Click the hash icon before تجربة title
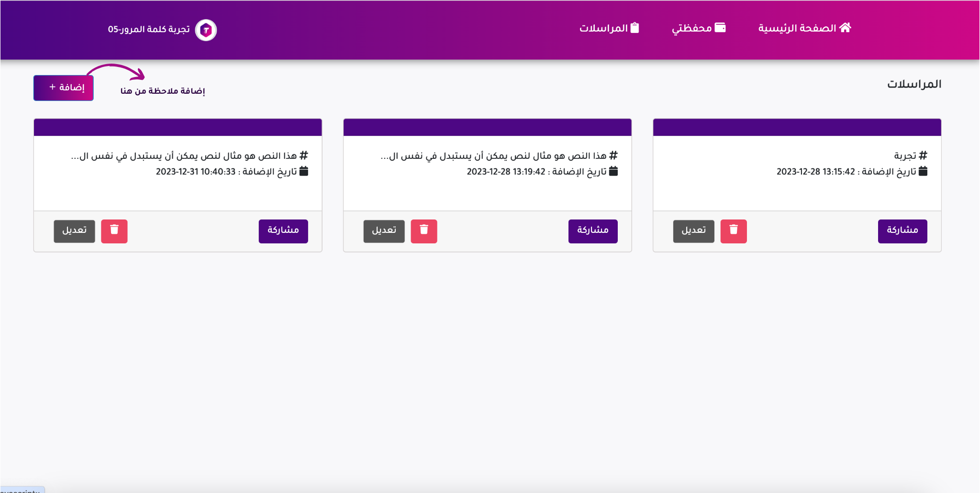Image resolution: width=980 pixels, height=493 pixels. tap(923, 155)
